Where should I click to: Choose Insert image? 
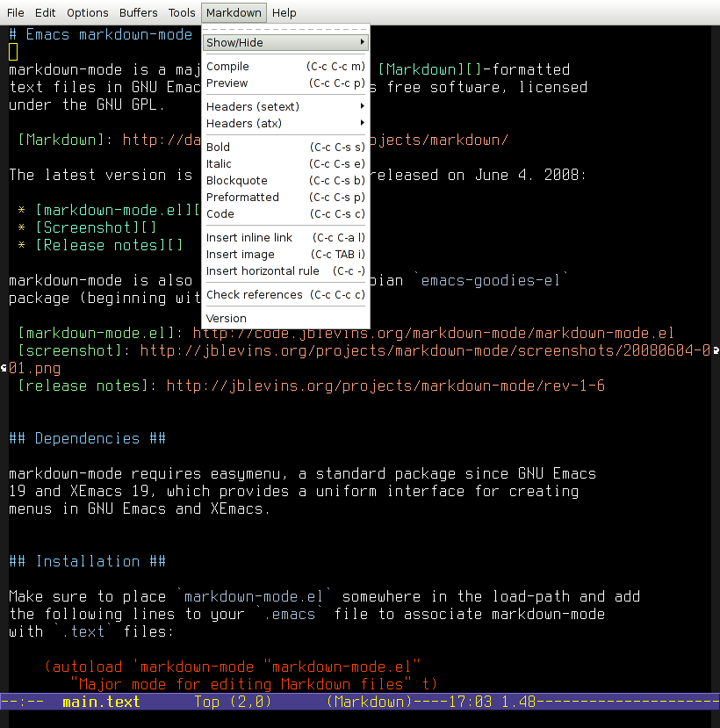click(x=285, y=255)
